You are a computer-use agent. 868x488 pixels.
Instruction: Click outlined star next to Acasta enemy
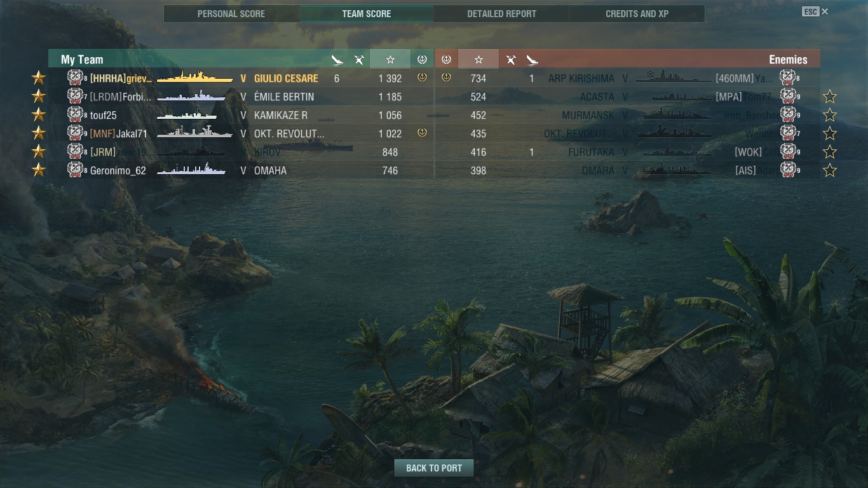[829, 97]
